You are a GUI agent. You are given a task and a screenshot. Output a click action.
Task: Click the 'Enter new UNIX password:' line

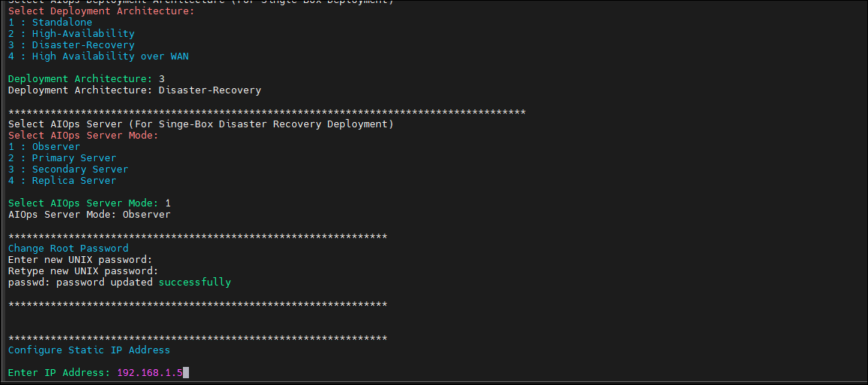pyautogui.click(x=81, y=259)
